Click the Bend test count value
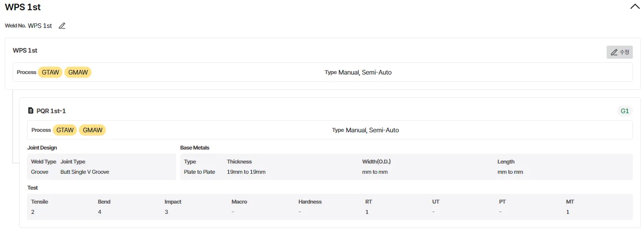This screenshot has width=644, height=232. click(x=100, y=212)
